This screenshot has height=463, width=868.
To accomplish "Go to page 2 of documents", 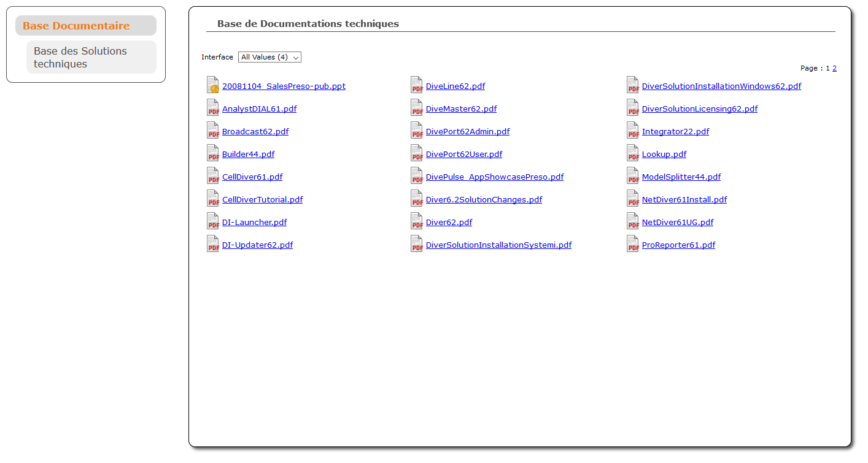I will (x=834, y=68).
